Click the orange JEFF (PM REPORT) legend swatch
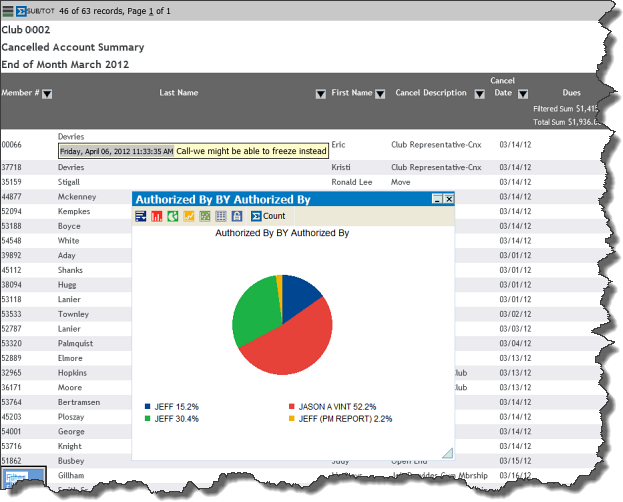This screenshot has width=623, height=502. click(292, 418)
